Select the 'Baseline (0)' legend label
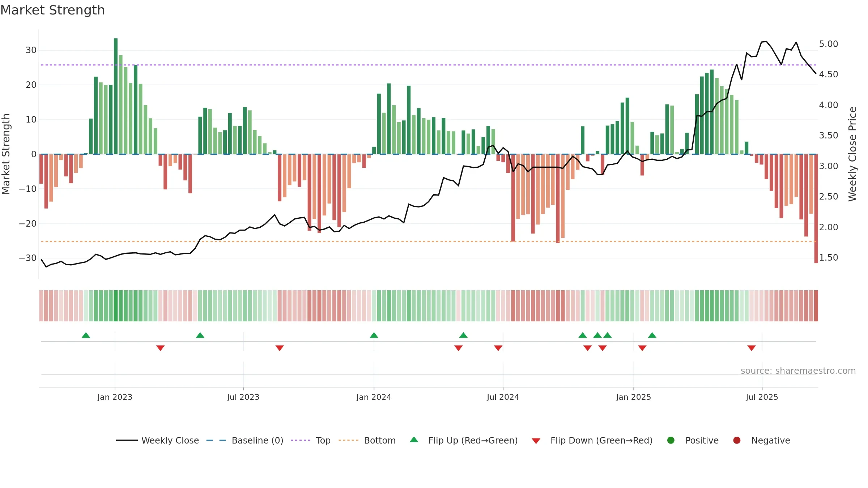This screenshot has height=488, width=868. [258, 440]
